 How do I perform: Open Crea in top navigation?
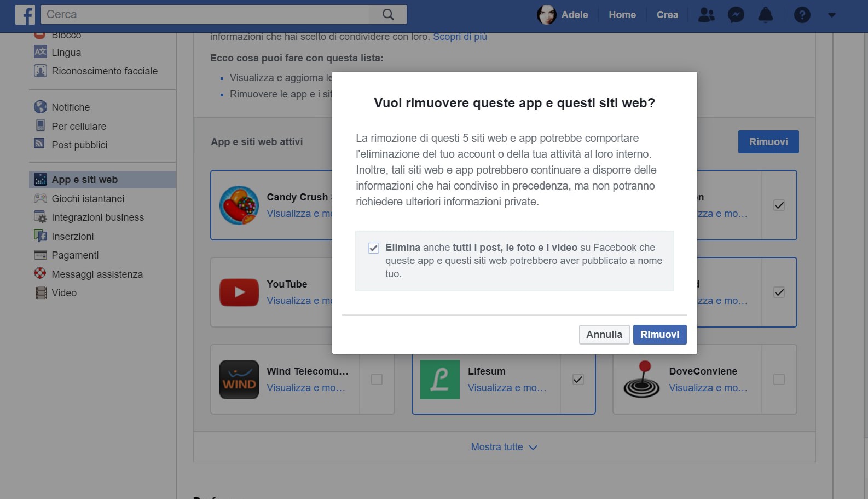point(667,15)
